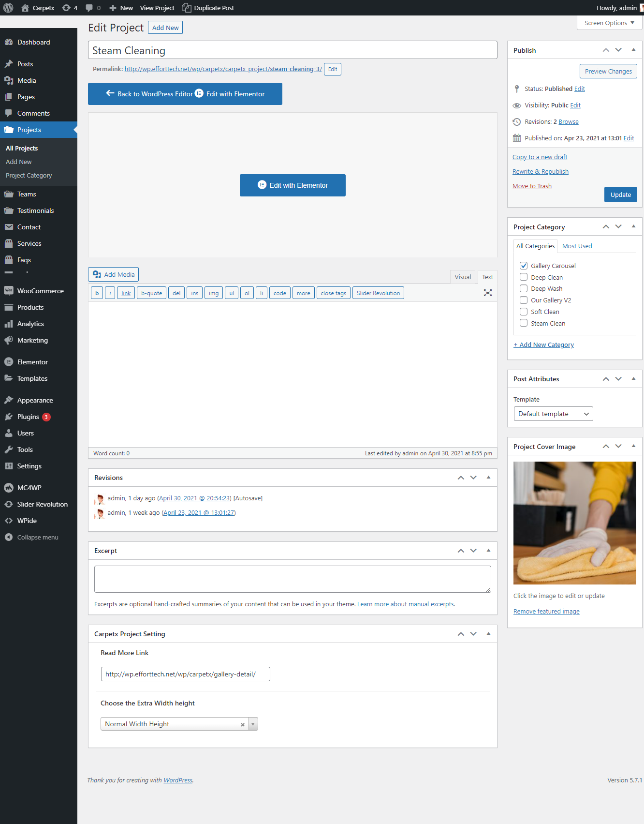The height and width of the screenshot is (824, 644).
Task: Expand Screen Options panel
Action: (609, 23)
